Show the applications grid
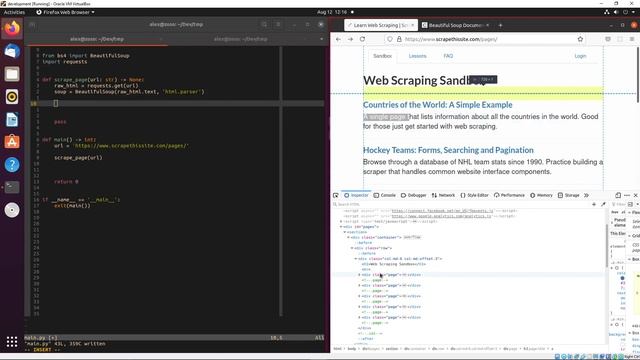640x360 pixels. (x=12, y=342)
